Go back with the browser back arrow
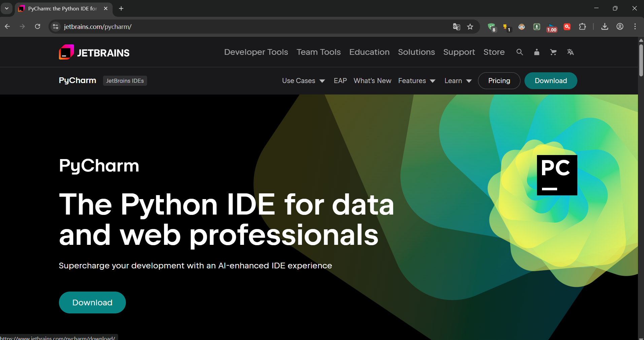Image resolution: width=644 pixels, height=340 pixels. point(7,27)
